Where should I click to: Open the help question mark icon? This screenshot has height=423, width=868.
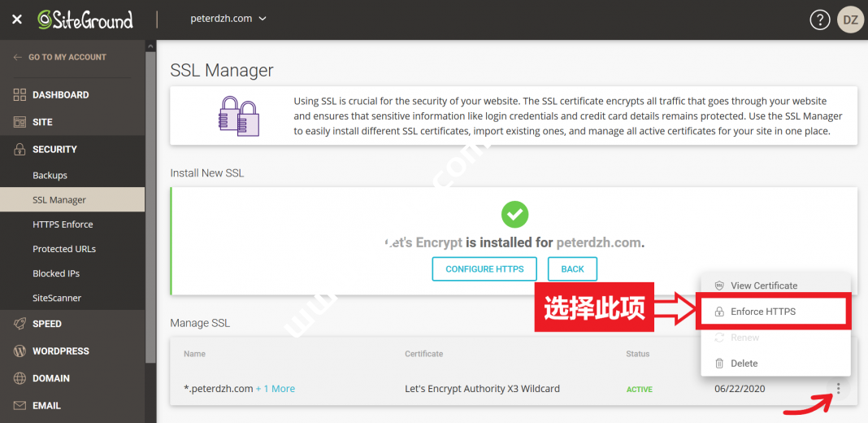click(x=818, y=20)
